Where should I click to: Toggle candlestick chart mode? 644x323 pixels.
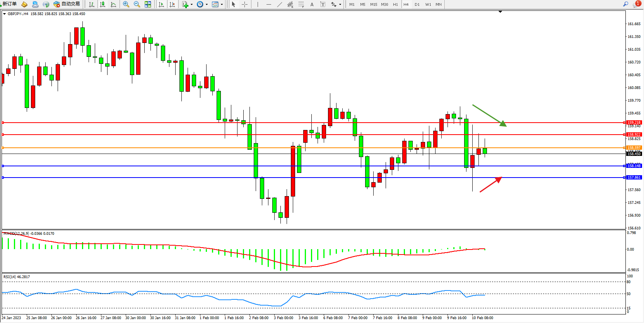tap(102, 4)
